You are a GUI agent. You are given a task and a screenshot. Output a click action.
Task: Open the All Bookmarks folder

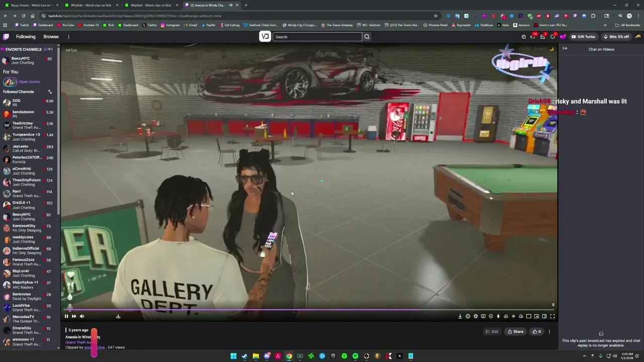pos(628,25)
